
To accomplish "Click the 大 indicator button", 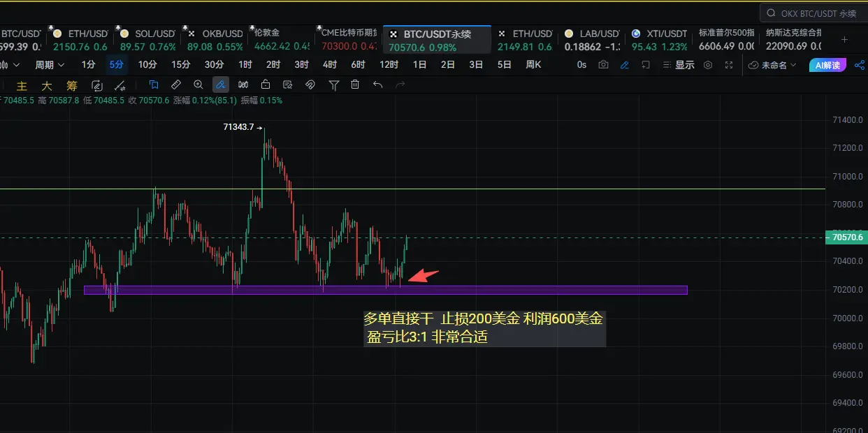I will pos(46,86).
